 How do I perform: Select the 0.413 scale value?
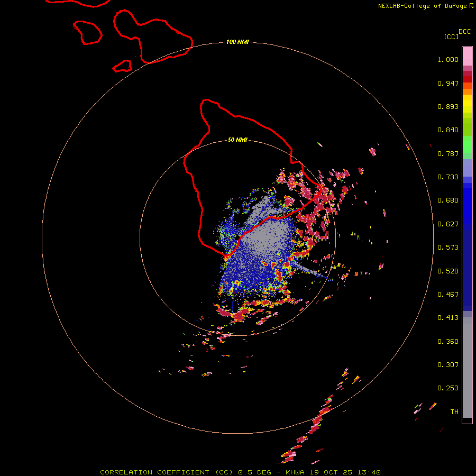click(x=448, y=318)
